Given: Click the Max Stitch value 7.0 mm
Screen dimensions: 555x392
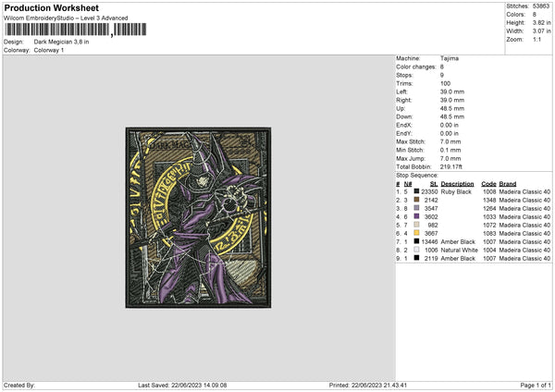Looking at the screenshot, I should click(450, 141).
